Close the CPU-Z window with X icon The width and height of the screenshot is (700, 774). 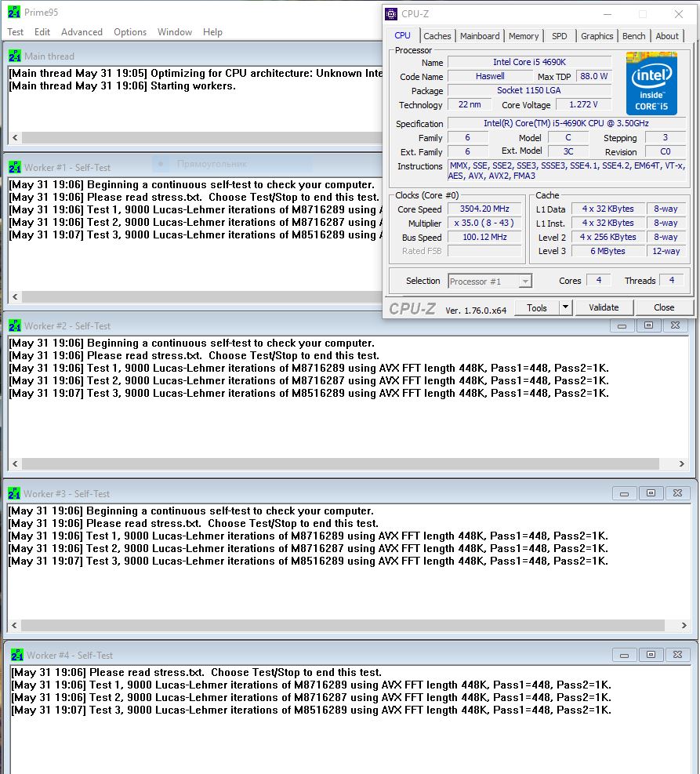[x=679, y=14]
